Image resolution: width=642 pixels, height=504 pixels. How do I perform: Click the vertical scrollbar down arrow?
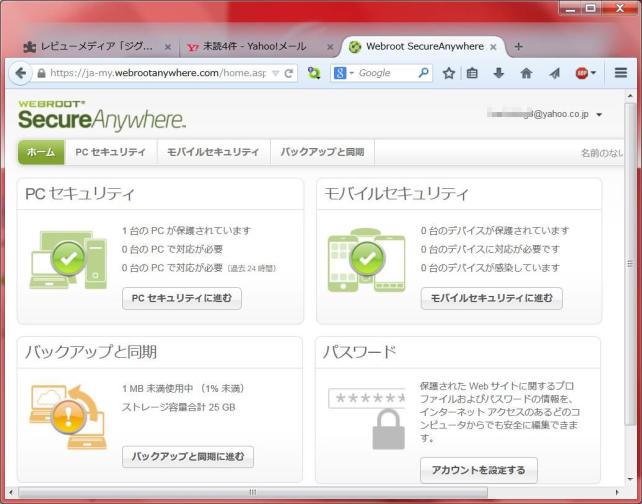[x=630, y=479]
